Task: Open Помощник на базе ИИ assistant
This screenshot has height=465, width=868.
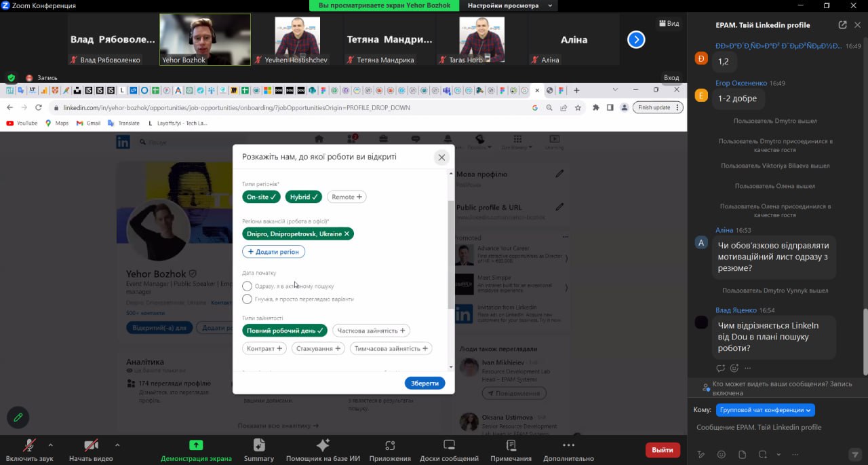Action: tap(323, 450)
